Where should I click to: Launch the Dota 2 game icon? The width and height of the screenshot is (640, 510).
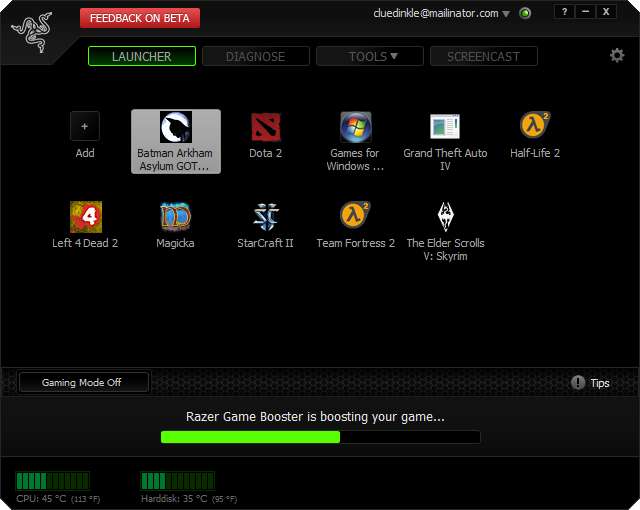(x=265, y=128)
